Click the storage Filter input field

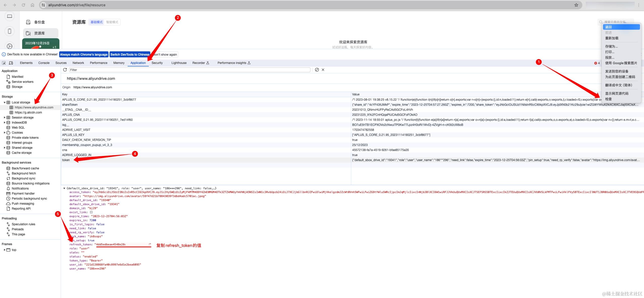click(189, 70)
